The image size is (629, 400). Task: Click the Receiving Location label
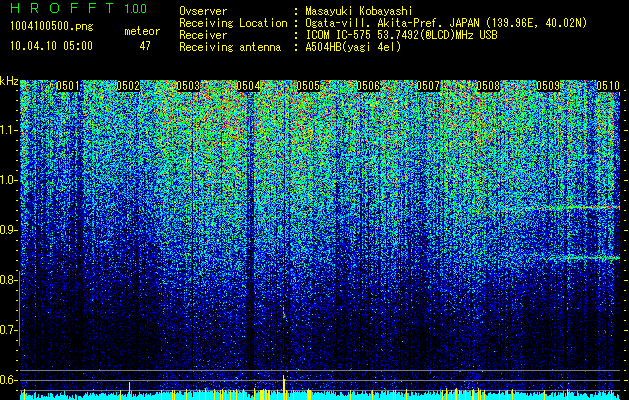[x=233, y=23]
